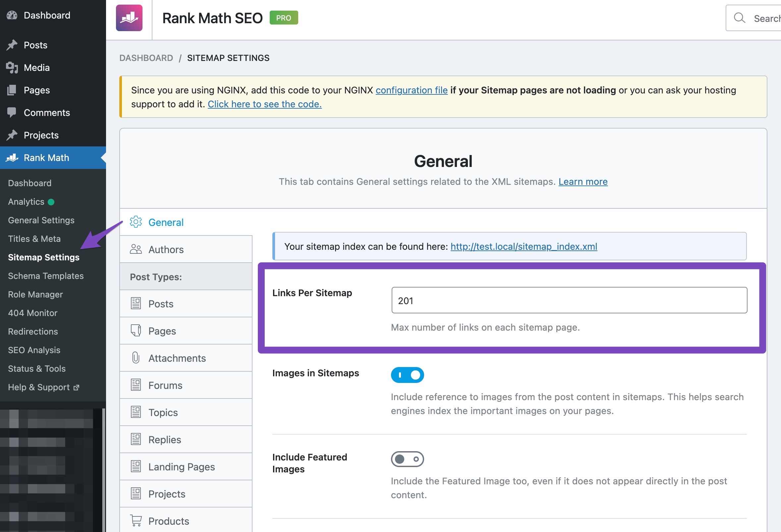781x532 pixels.
Task: Click the 'Post Types:' heading text
Action: coord(156,277)
